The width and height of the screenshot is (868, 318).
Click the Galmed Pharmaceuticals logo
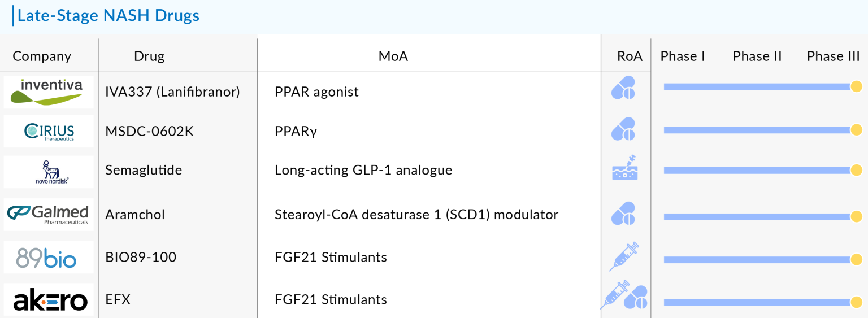(49, 215)
